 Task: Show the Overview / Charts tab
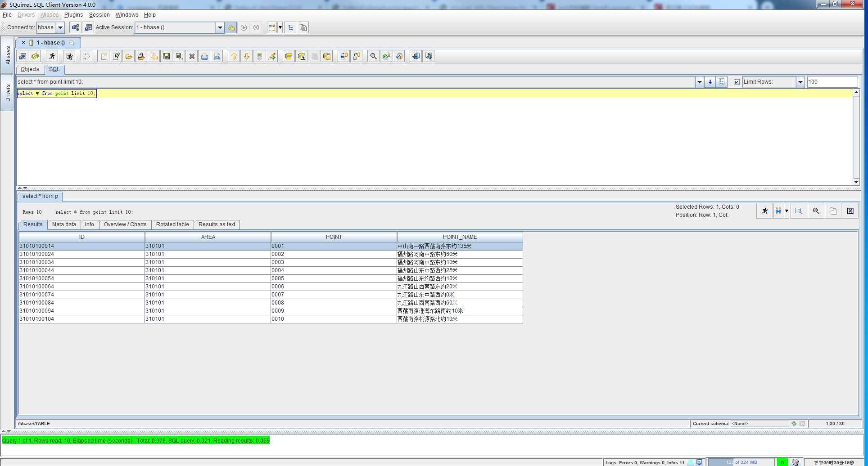click(x=125, y=224)
